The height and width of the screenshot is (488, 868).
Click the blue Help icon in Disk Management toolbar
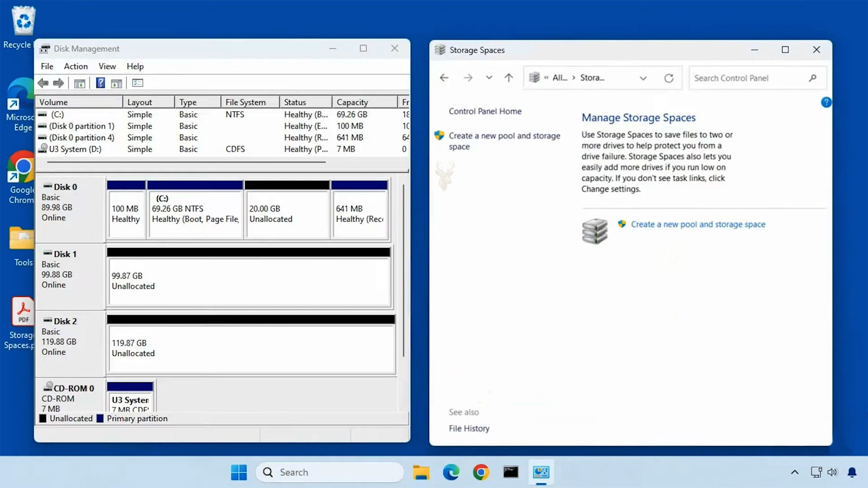(x=100, y=83)
